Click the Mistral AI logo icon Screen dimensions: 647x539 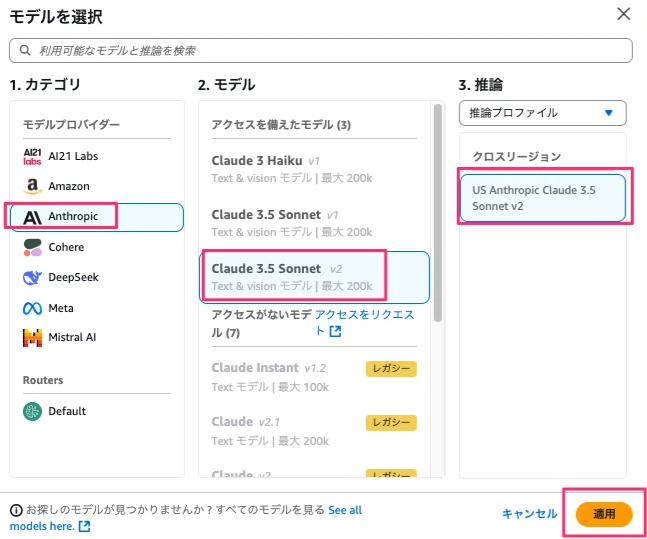pos(32,338)
